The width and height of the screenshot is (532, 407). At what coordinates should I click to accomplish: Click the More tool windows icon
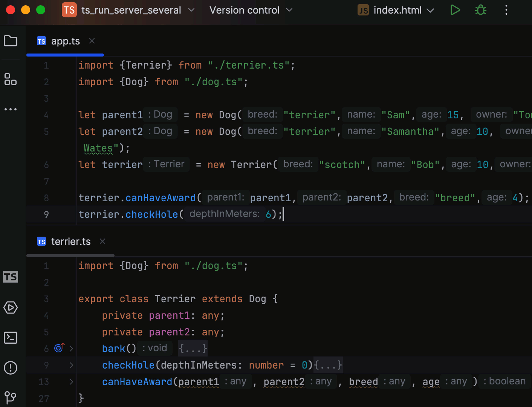point(11,109)
